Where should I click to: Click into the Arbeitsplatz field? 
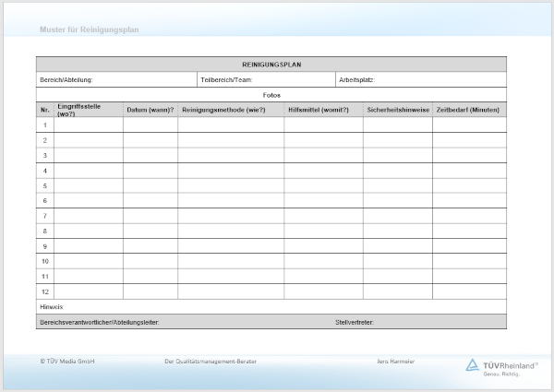[x=420, y=79]
